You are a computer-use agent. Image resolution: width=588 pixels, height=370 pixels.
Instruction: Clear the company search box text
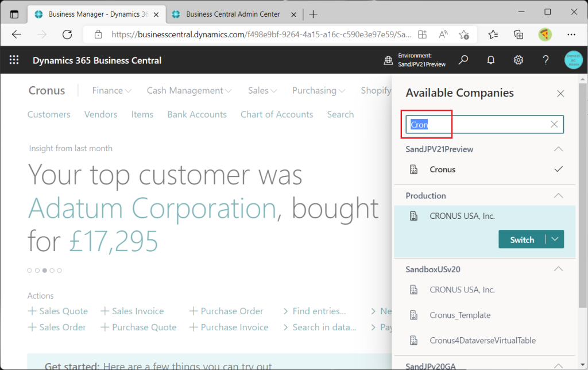(554, 124)
